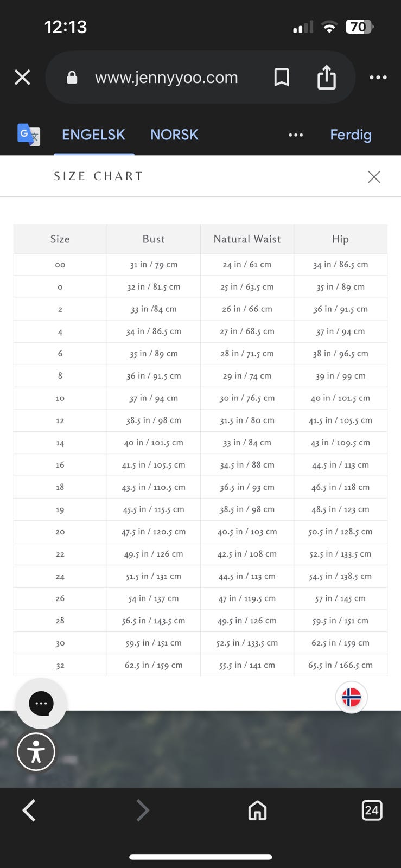Go forward with the right chevron
Viewport: 401px width, 868px height.
click(x=143, y=810)
